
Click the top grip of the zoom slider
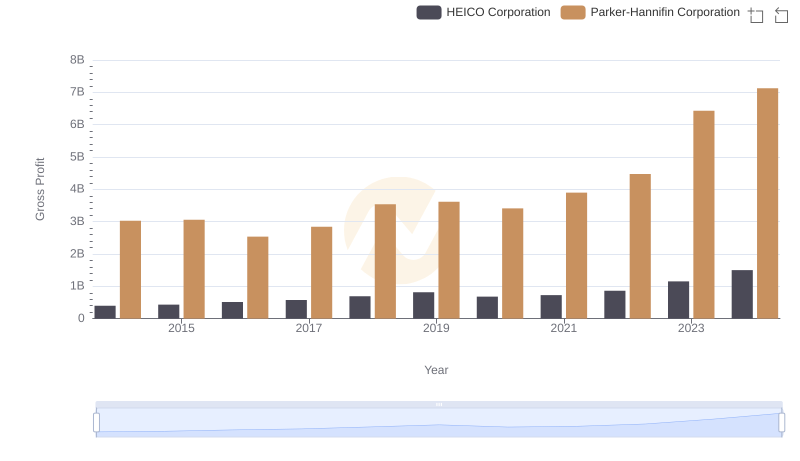[439, 404]
